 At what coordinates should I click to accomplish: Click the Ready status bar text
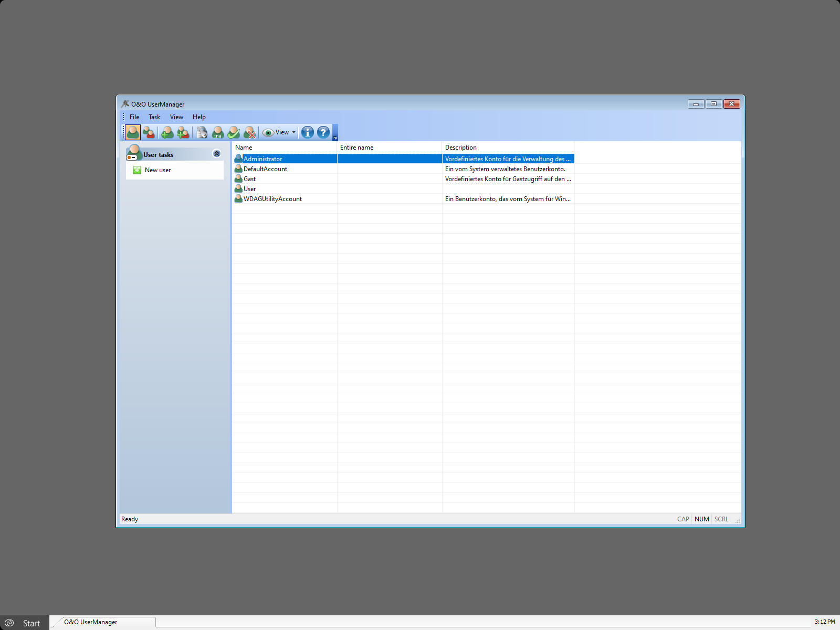pos(130,519)
